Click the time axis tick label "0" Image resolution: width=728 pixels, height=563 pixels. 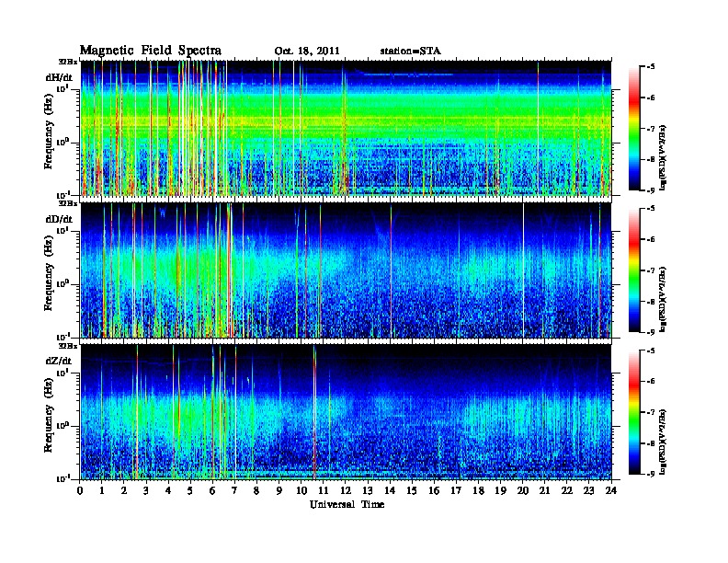(x=80, y=490)
